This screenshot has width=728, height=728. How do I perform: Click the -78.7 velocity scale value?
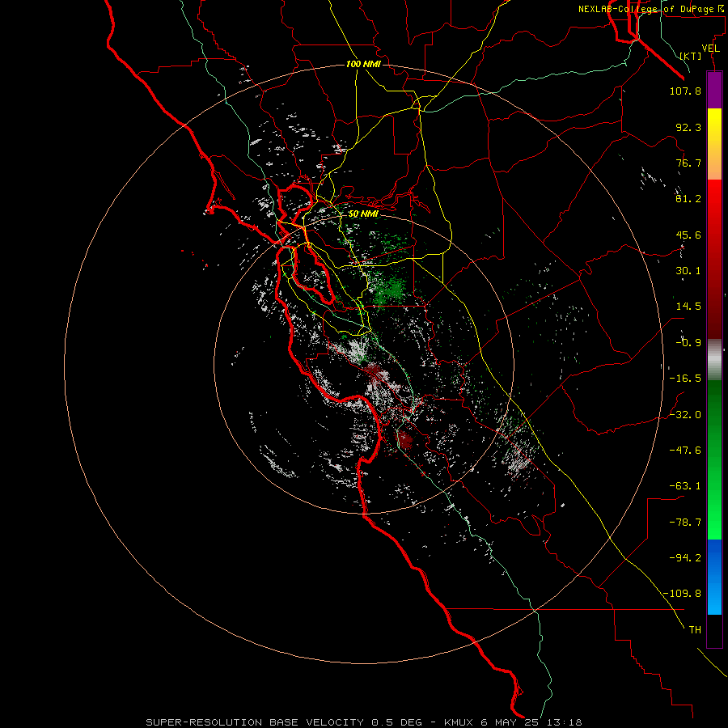point(685,523)
